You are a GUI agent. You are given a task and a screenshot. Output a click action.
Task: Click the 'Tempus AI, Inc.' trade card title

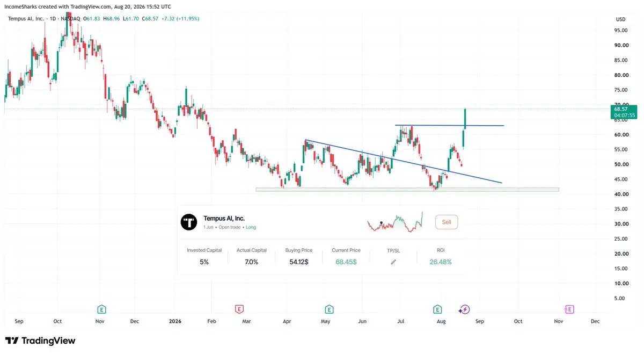coord(224,219)
